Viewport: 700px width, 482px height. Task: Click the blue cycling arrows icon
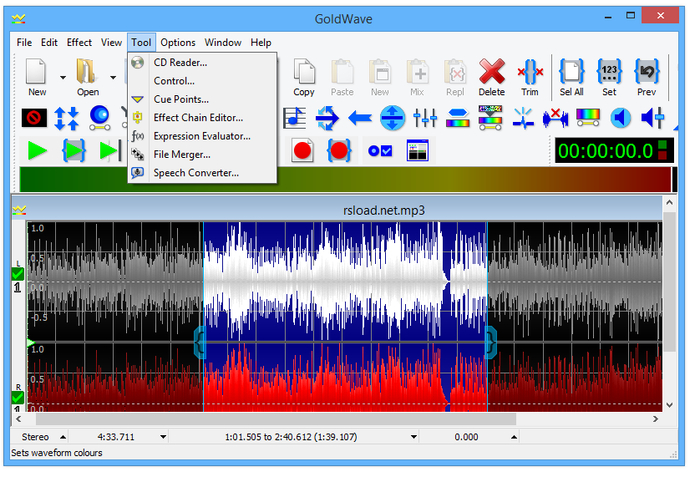coord(327,118)
